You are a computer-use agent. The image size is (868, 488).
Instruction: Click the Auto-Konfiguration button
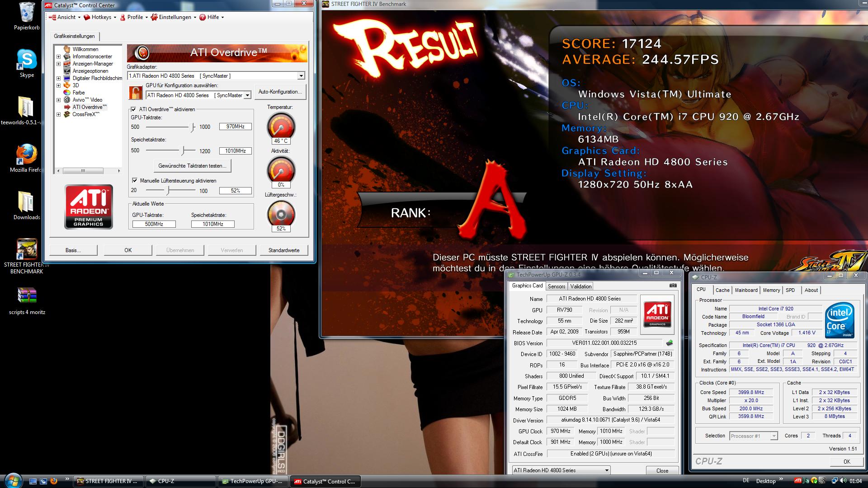tap(280, 92)
